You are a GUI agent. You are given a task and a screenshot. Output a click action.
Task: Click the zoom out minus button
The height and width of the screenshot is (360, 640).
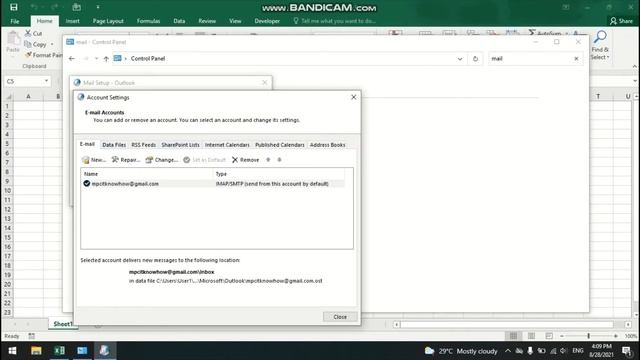pos(562,336)
